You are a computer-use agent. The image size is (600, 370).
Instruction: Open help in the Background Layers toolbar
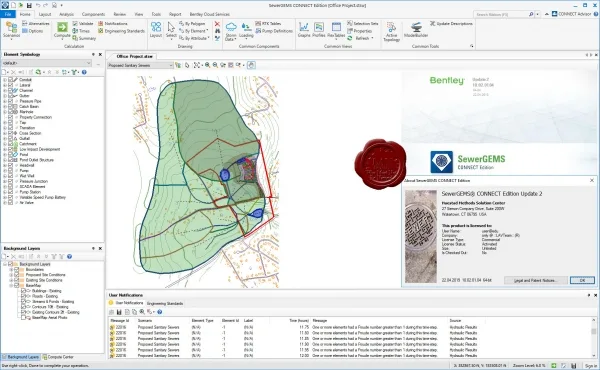69,256
